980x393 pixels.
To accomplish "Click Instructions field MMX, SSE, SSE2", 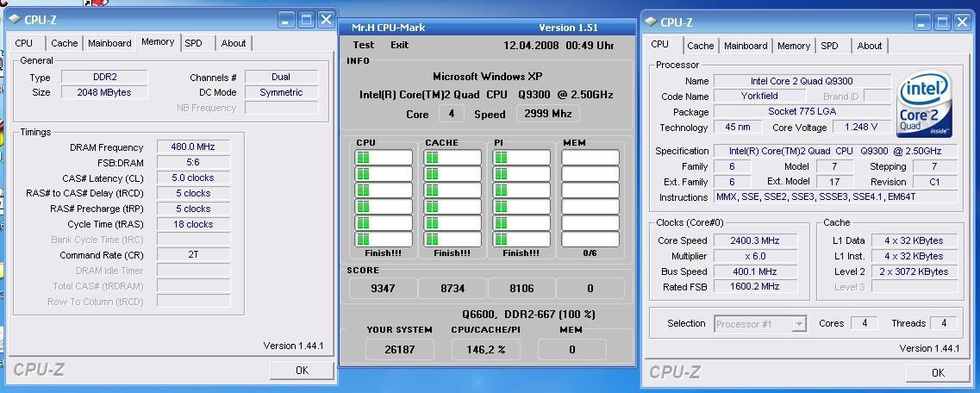I will tap(835, 196).
